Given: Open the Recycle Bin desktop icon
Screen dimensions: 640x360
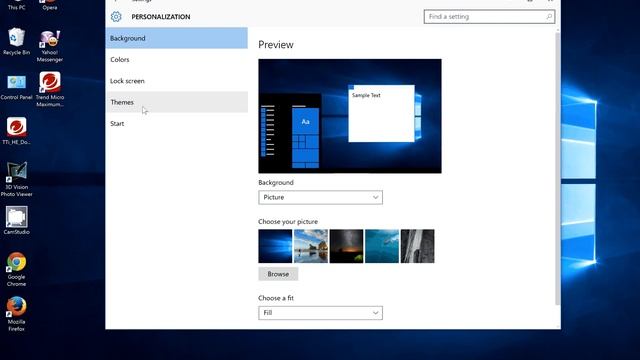Looking at the screenshot, I should 16,41.
